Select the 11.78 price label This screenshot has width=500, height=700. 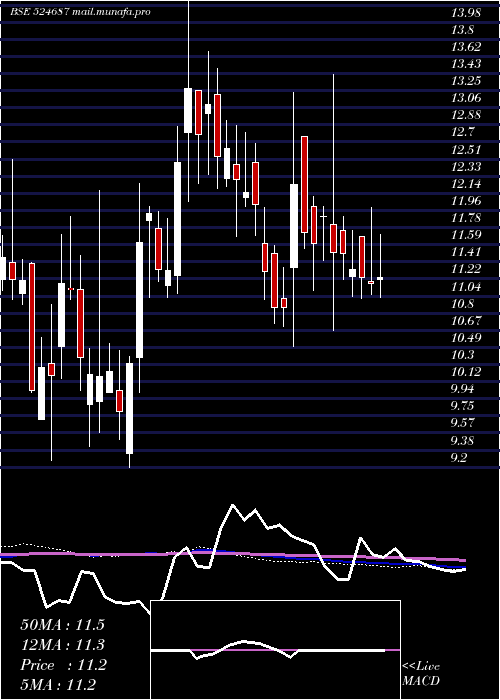click(466, 217)
